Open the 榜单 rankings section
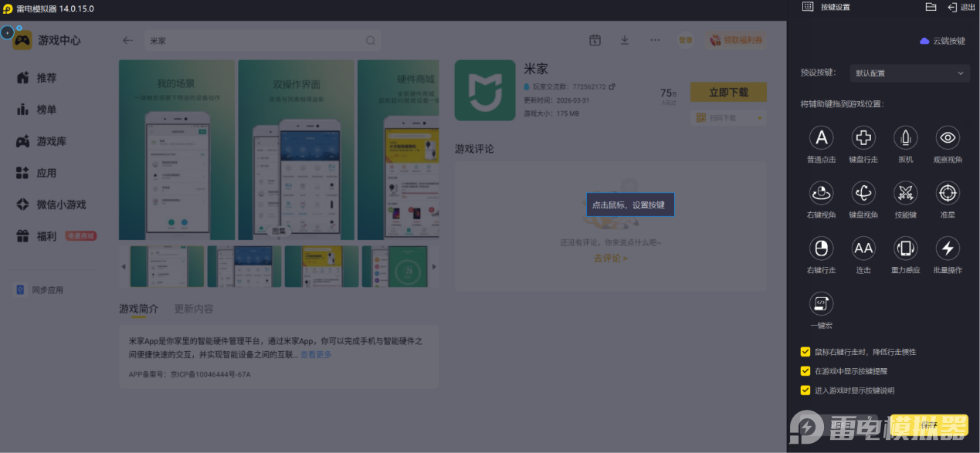The height and width of the screenshot is (453, 980). 46,110
